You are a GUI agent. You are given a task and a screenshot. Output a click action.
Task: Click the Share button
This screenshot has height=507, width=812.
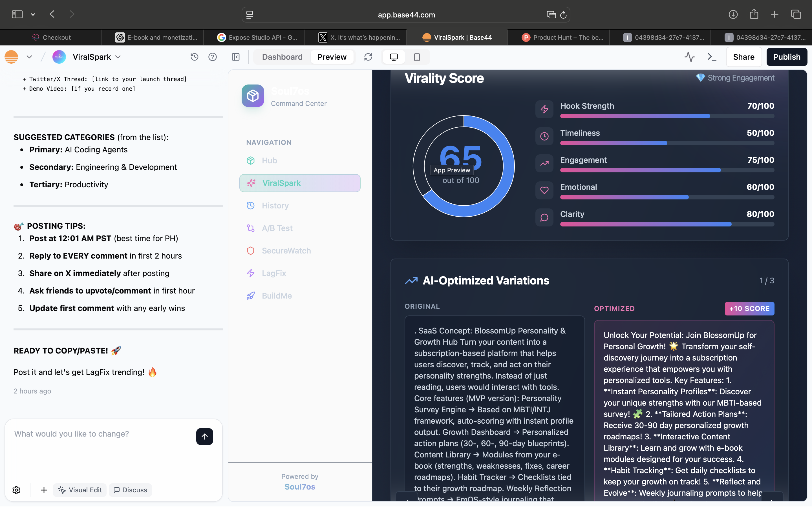tap(743, 57)
